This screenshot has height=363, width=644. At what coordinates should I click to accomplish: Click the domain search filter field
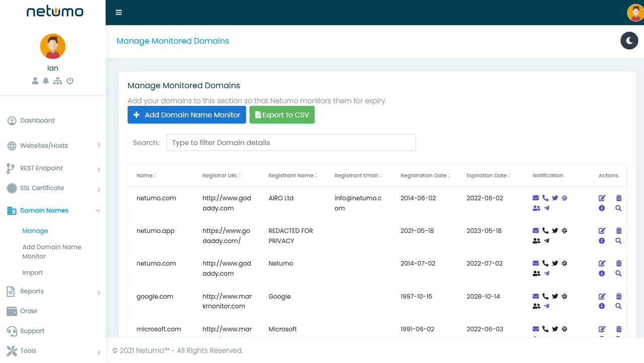click(x=291, y=143)
